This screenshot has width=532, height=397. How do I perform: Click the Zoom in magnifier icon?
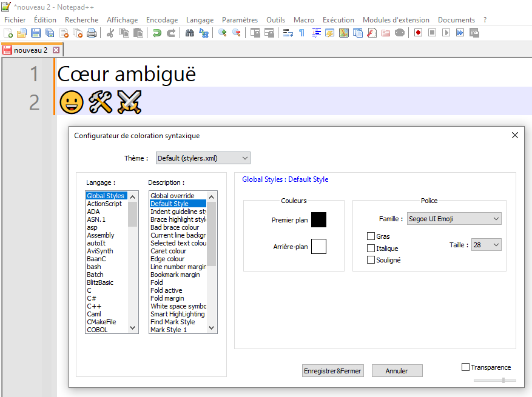(x=223, y=33)
